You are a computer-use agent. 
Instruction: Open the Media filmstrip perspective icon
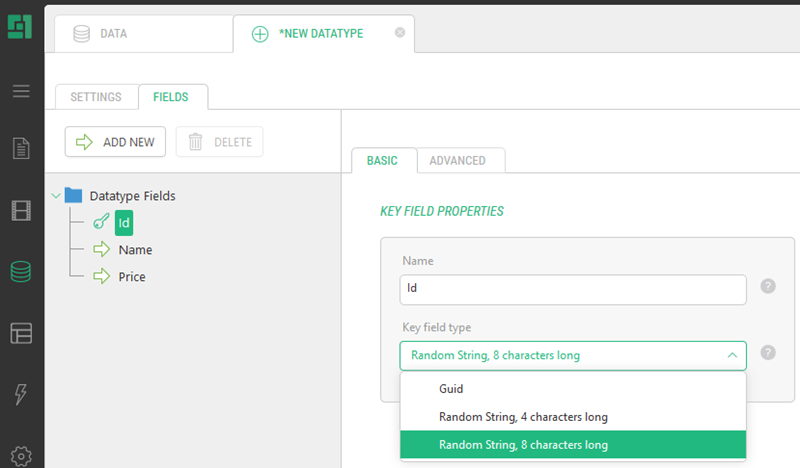tap(21, 210)
